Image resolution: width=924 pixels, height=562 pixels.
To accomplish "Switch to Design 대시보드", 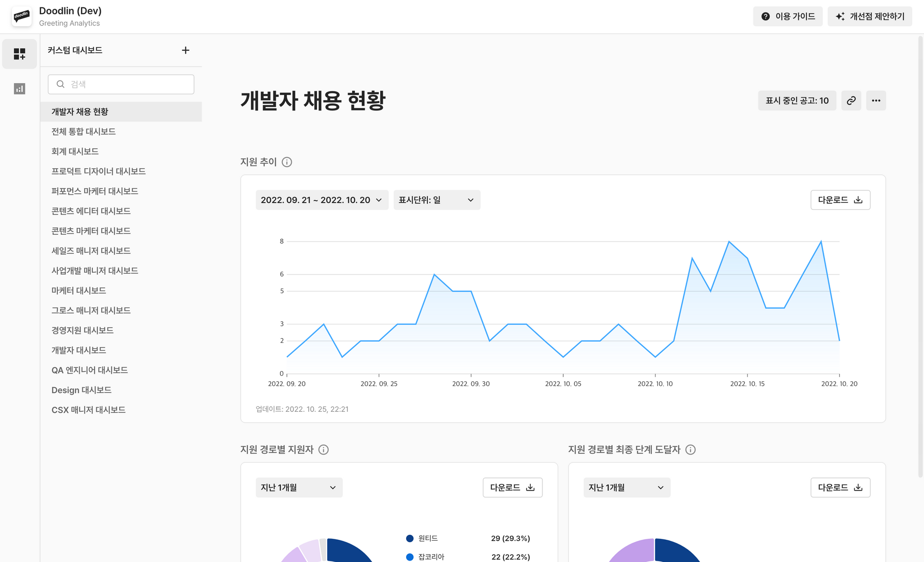I will click(121, 390).
